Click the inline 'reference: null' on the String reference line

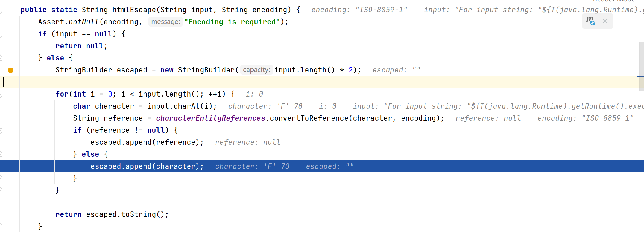click(x=488, y=118)
